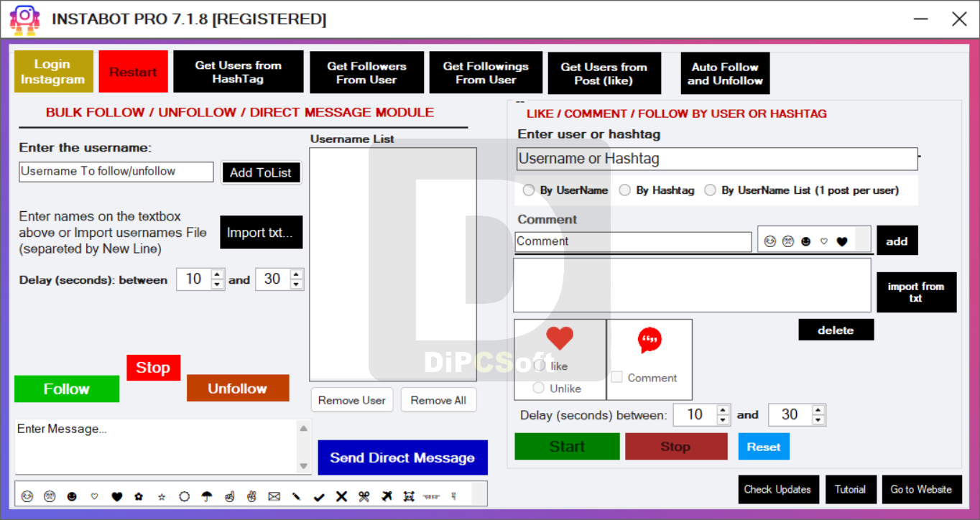
Task: Click the message box scrollbar down arrow
Action: 305,466
